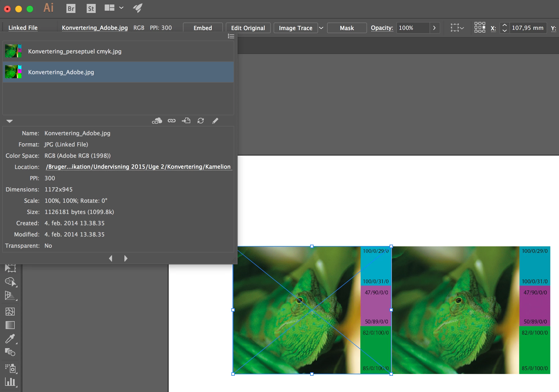Image resolution: width=559 pixels, height=392 pixels.
Task: Select the Shape Builder tool
Action: tap(10, 281)
